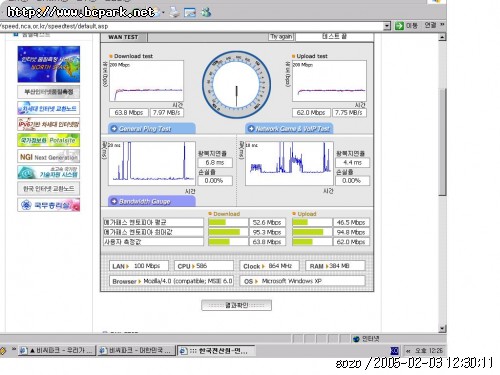
Task: Click the blue system tray icon
Action: pos(394,351)
